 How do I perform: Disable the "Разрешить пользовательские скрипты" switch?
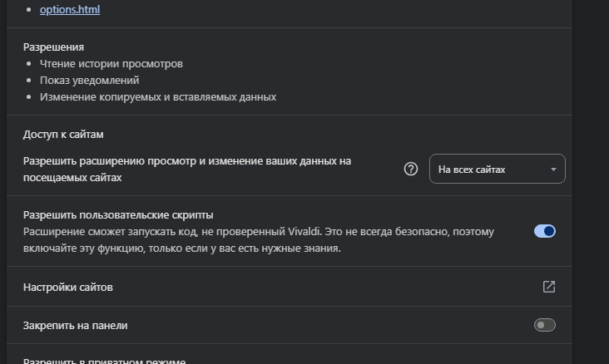(545, 231)
